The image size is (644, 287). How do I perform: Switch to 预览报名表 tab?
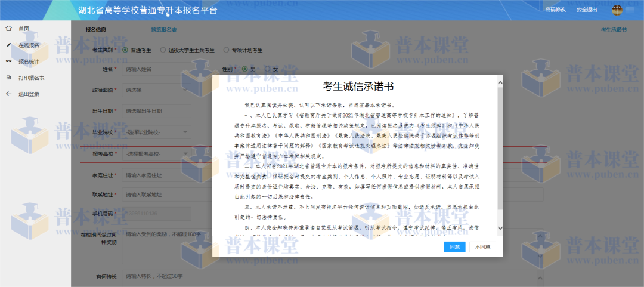pyautogui.click(x=164, y=30)
